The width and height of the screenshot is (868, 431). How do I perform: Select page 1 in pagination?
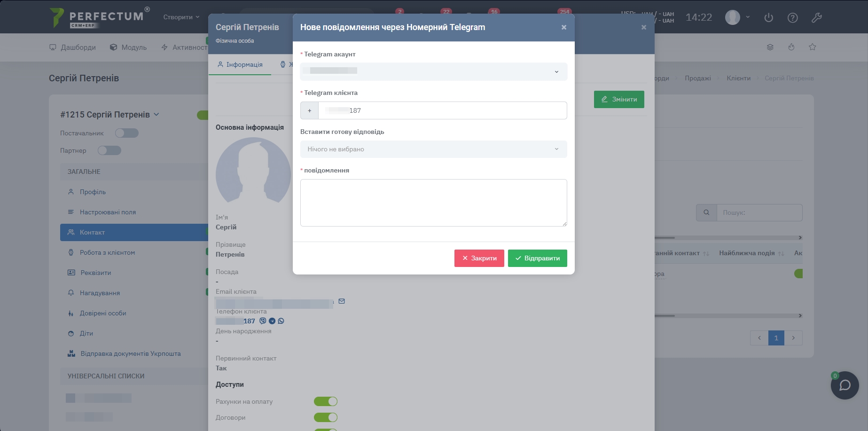pyautogui.click(x=776, y=338)
